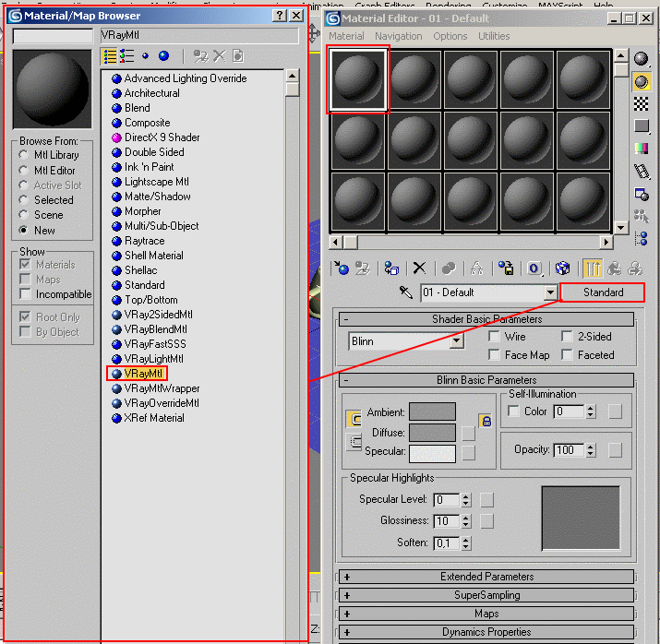Click Show Map in Viewport cube icon
The image size is (660, 644).
tap(562, 268)
